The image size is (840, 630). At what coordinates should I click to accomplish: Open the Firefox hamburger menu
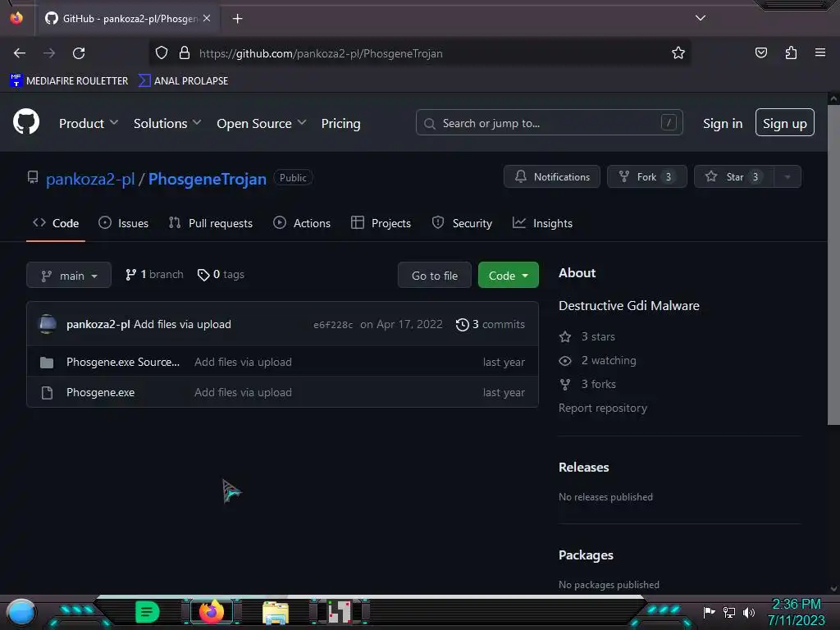coord(820,52)
